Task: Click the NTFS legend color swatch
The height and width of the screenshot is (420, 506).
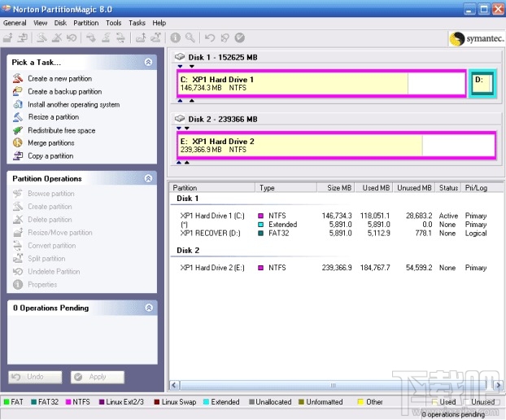Action: [68, 402]
